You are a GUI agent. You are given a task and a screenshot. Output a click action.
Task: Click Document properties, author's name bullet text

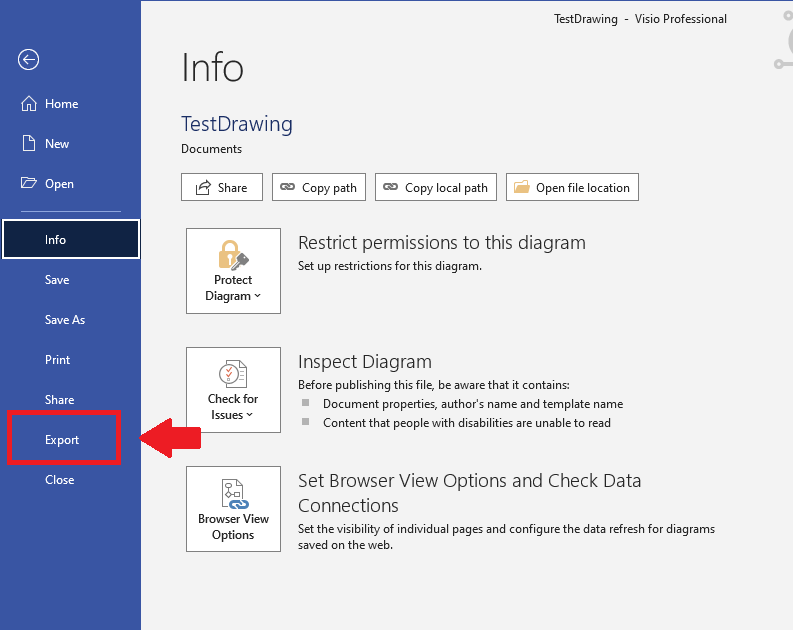coord(473,404)
